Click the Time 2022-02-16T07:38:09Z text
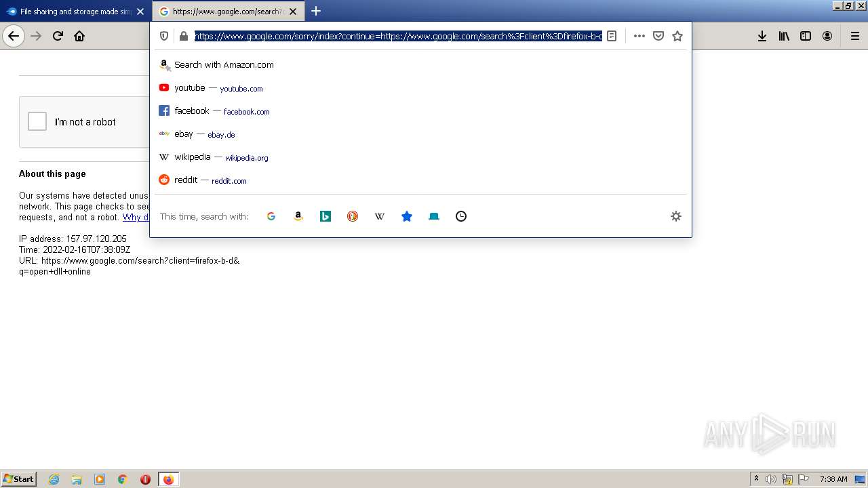 tap(75, 250)
